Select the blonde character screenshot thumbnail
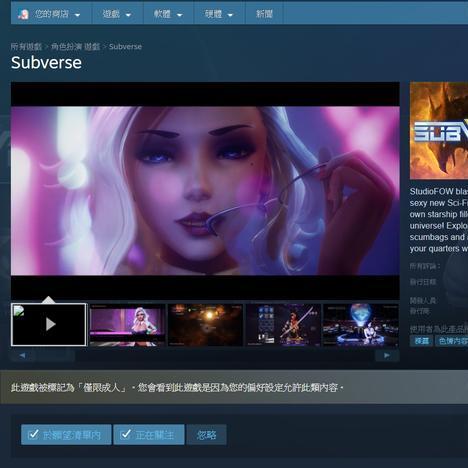Screen dimensions: 468x468 [127, 325]
